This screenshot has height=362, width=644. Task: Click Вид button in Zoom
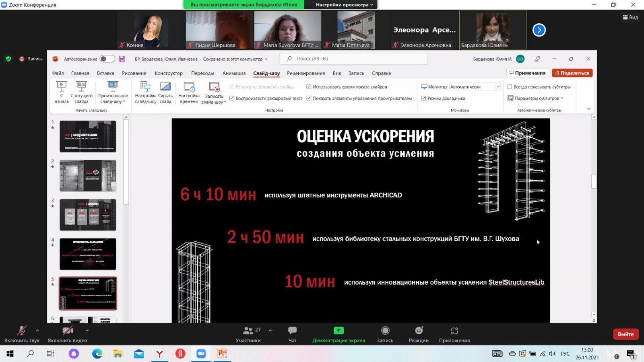point(630,17)
